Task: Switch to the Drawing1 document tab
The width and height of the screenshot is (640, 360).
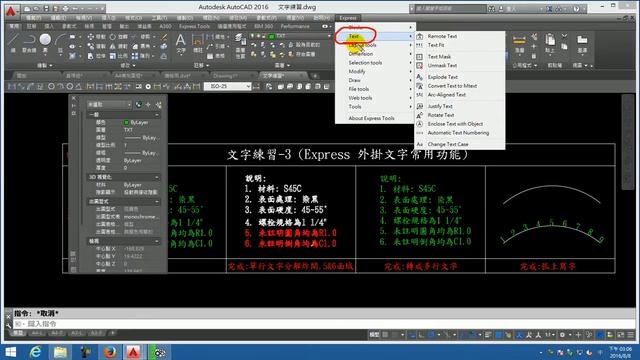Action: coord(225,76)
